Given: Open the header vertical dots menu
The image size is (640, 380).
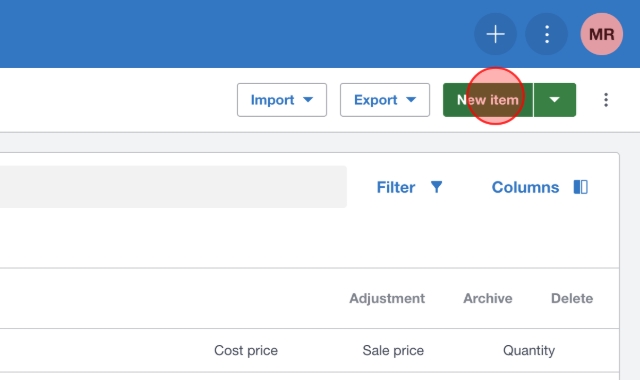Looking at the screenshot, I should click(547, 34).
